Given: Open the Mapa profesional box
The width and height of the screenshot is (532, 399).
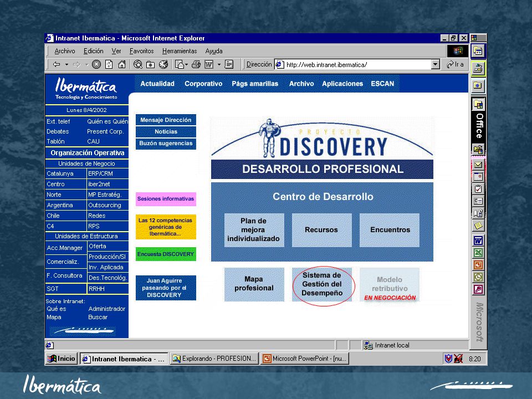Looking at the screenshot, I should click(254, 284).
